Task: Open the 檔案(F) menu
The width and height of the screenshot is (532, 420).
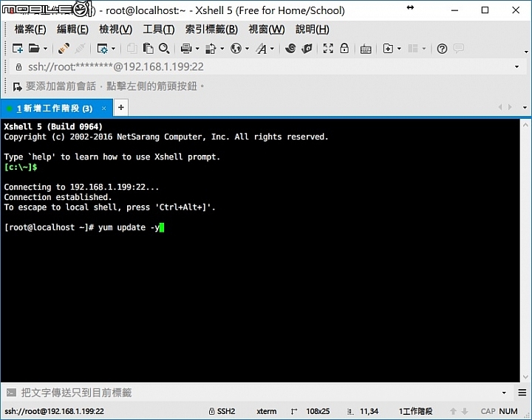Action: coord(30,29)
